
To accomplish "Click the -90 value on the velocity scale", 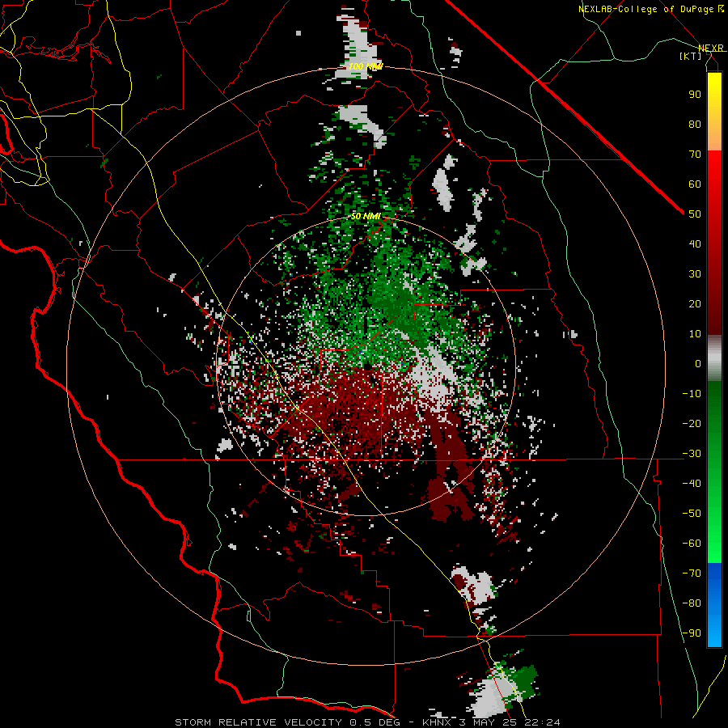I will tap(692, 633).
